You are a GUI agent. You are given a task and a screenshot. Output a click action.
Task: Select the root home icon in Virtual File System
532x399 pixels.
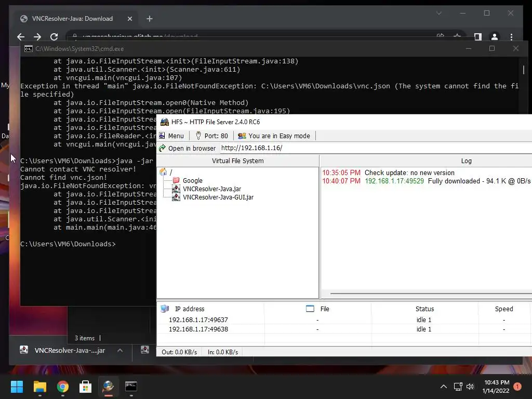163,172
